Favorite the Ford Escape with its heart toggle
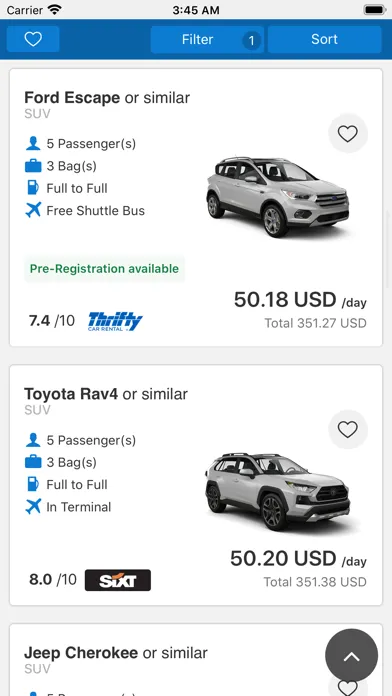The height and width of the screenshot is (696, 392). tap(348, 133)
